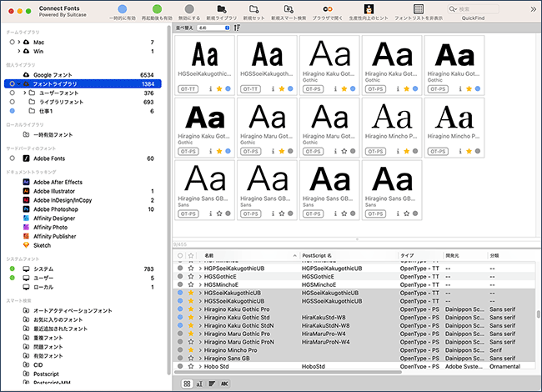The image size is (542, 392).
Task: Select Adobe InDesign/InCopy document tracking
Action: click(63, 200)
